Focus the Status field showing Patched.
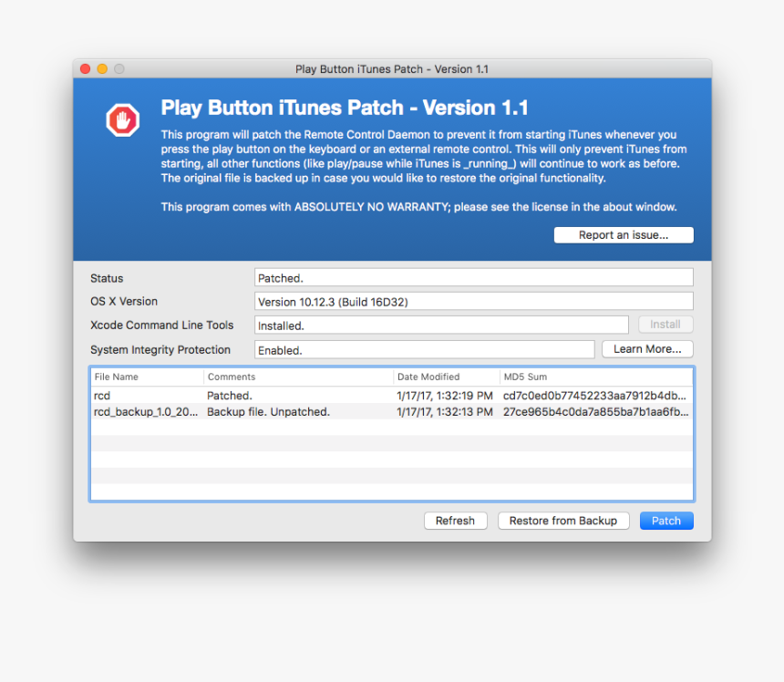784x682 pixels. pos(473,277)
